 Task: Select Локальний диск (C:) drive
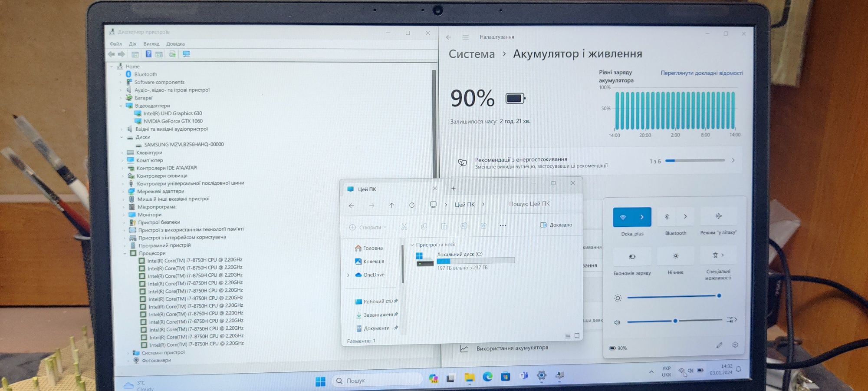[465, 261]
